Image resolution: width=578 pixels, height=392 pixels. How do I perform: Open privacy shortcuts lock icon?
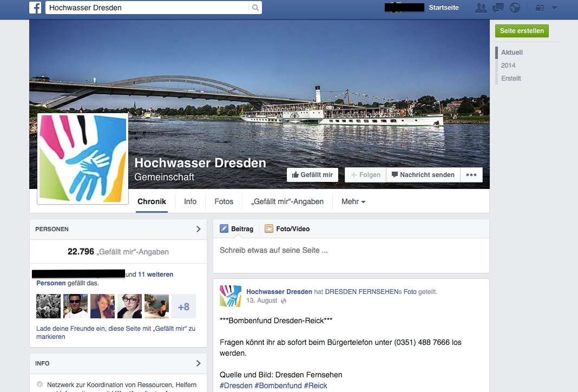coord(540,8)
